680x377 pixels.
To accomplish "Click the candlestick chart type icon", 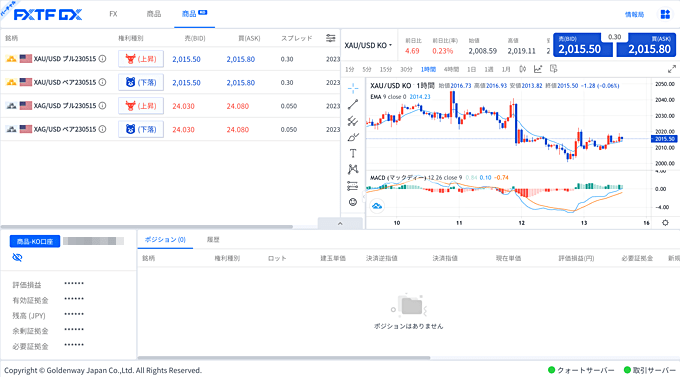I will tap(523, 69).
